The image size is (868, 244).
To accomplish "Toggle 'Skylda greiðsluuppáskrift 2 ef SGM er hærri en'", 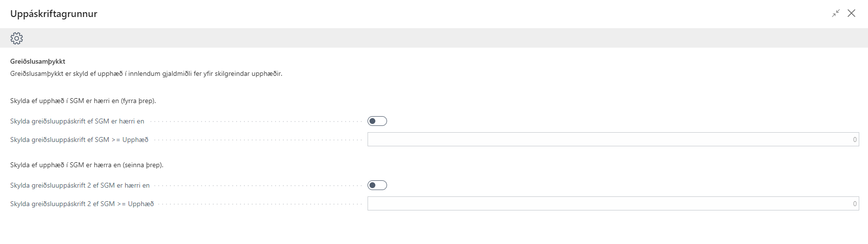I will point(377,185).
